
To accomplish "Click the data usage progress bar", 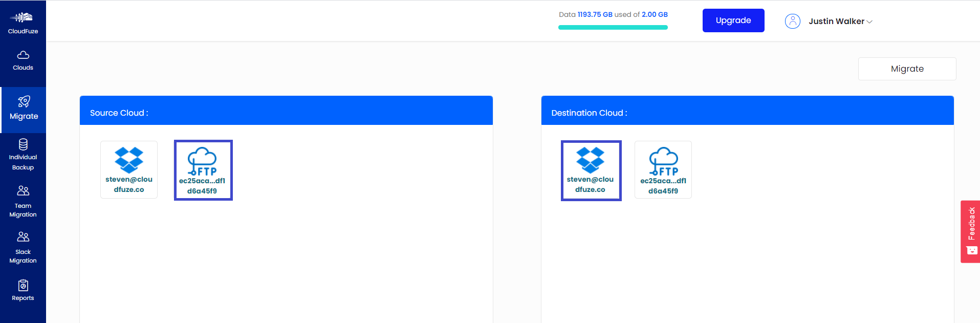I will 613,28.
